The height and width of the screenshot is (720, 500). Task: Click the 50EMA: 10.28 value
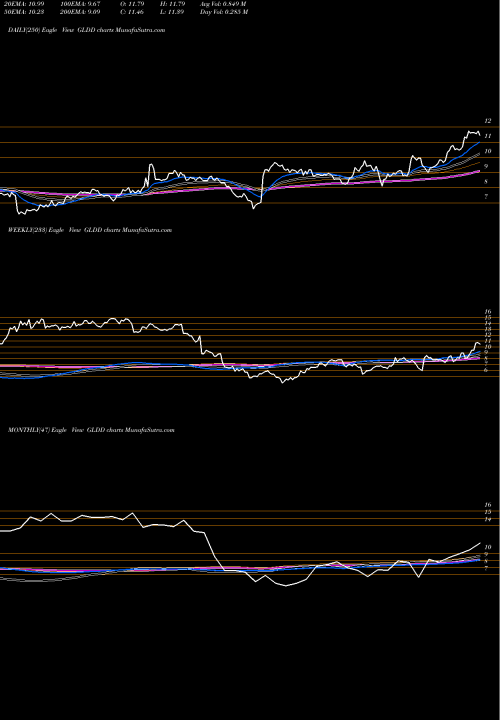(23, 12)
